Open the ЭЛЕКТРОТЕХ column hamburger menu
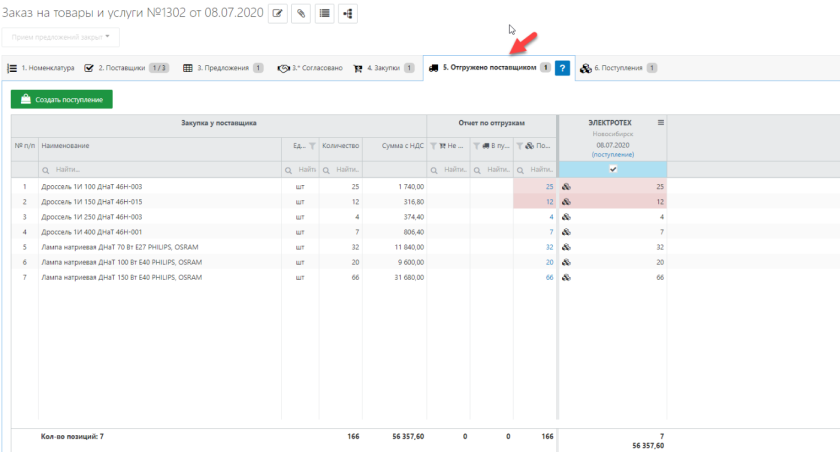840x452 pixels. click(x=660, y=122)
